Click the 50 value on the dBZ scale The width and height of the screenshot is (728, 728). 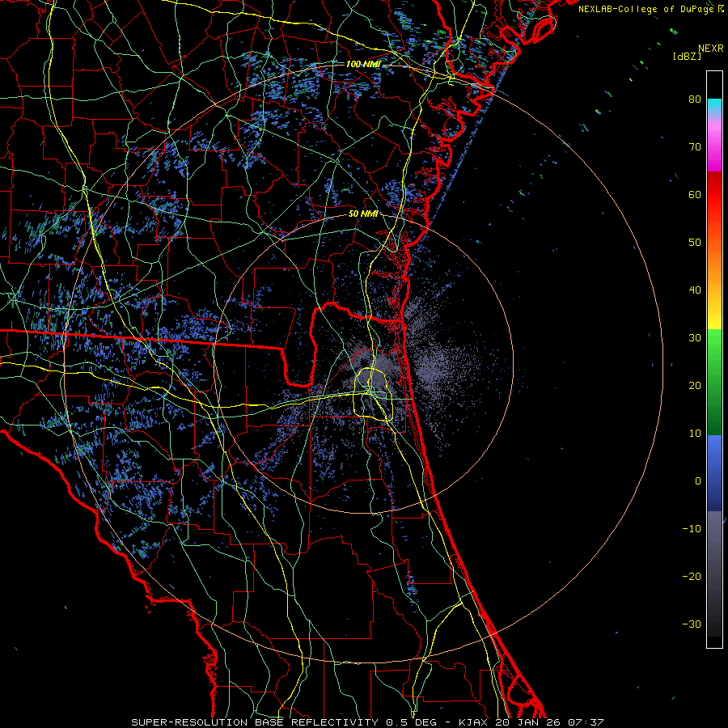(x=695, y=243)
